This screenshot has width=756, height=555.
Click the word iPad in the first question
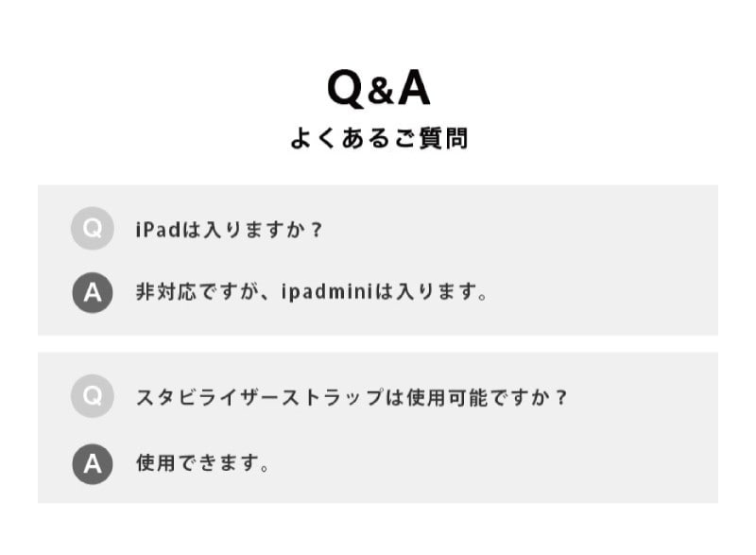156,230
